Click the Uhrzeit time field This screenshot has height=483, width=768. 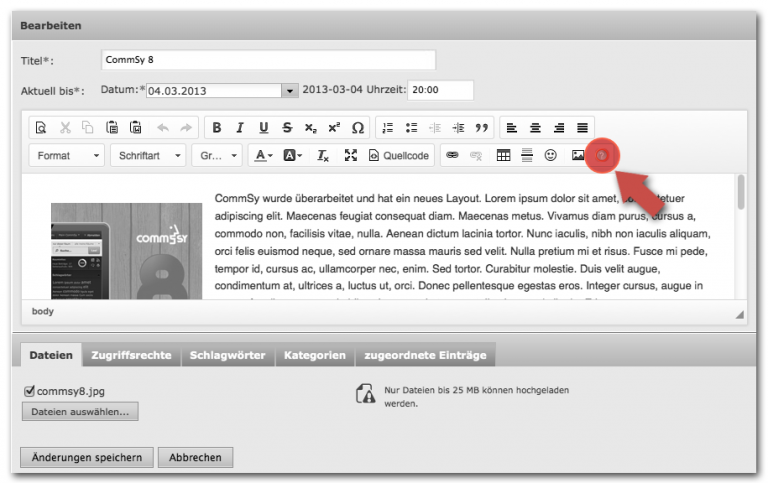[x=440, y=90]
